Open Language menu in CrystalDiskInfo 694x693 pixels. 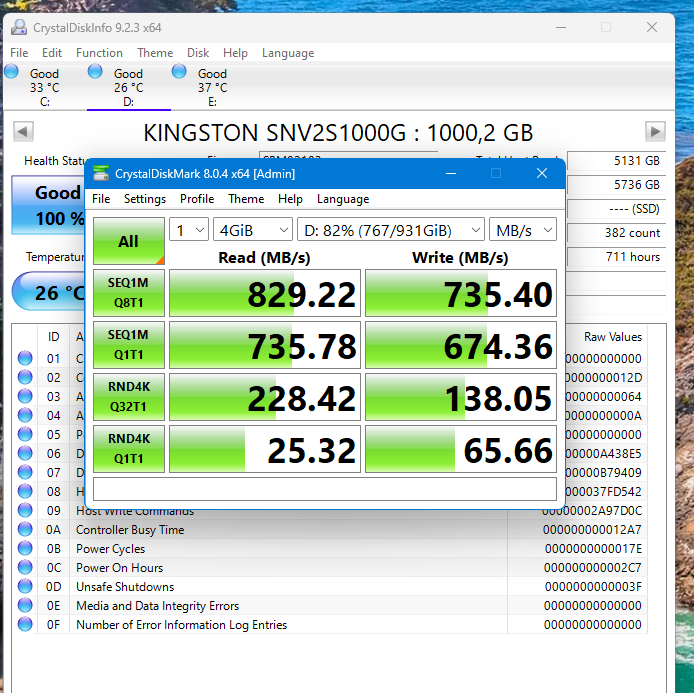click(x=288, y=53)
